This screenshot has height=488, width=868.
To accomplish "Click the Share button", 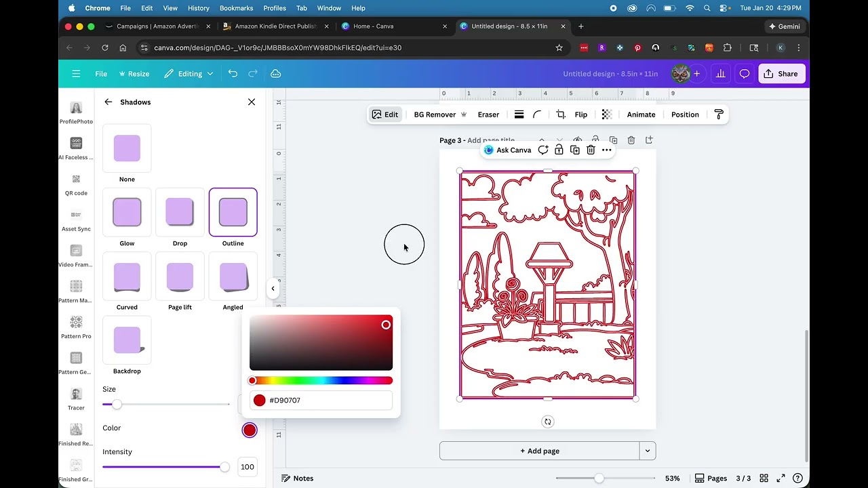I will [781, 74].
